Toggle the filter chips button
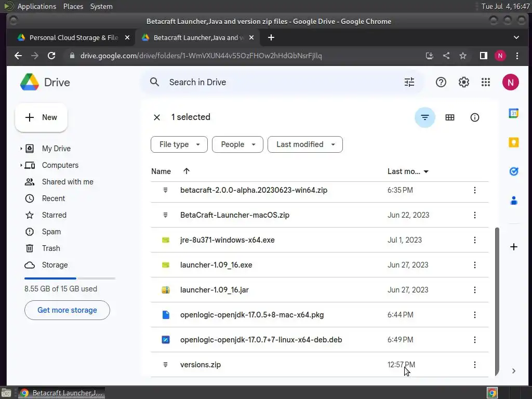 [x=425, y=117]
